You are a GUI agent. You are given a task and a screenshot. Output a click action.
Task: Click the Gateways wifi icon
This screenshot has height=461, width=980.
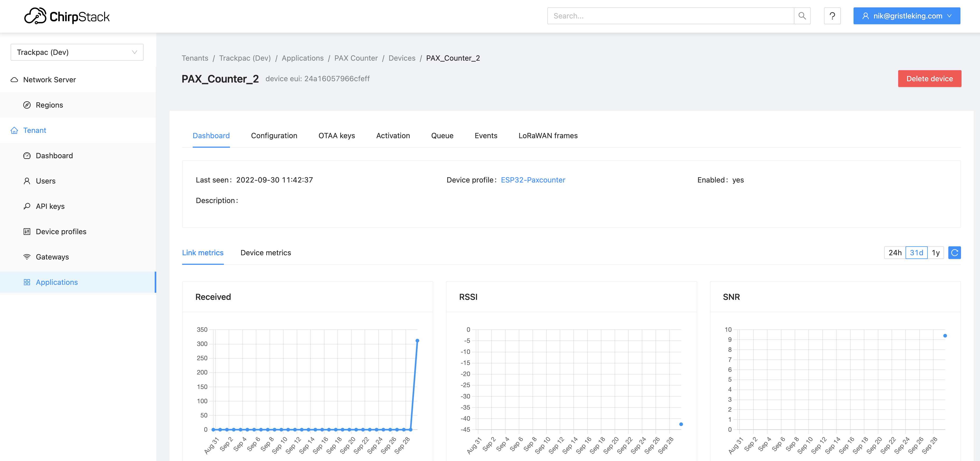(x=27, y=257)
